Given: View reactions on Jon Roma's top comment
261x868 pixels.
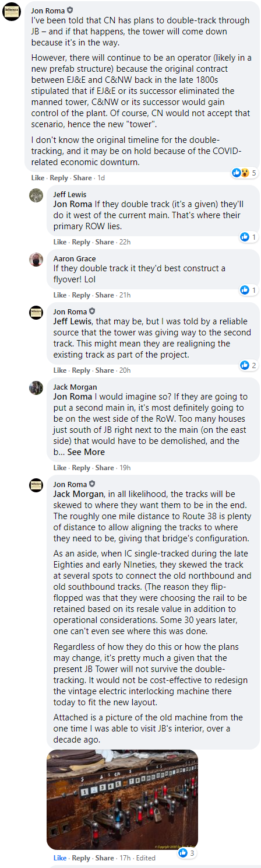Looking at the screenshot, I should [245, 173].
